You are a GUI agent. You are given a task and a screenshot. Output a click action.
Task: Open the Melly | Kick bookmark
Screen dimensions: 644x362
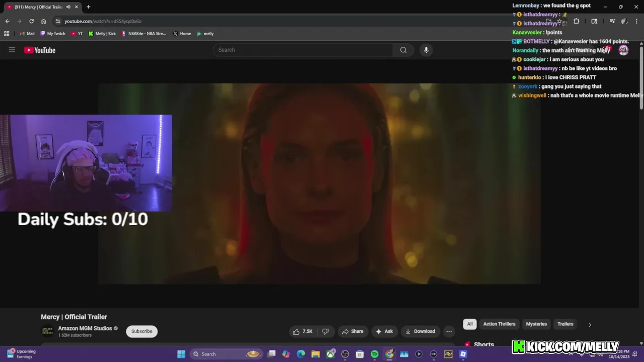coord(102,34)
